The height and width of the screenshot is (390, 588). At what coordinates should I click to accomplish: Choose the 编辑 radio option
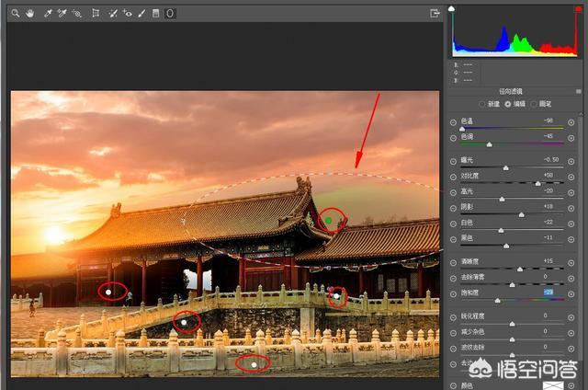pyautogui.click(x=508, y=104)
